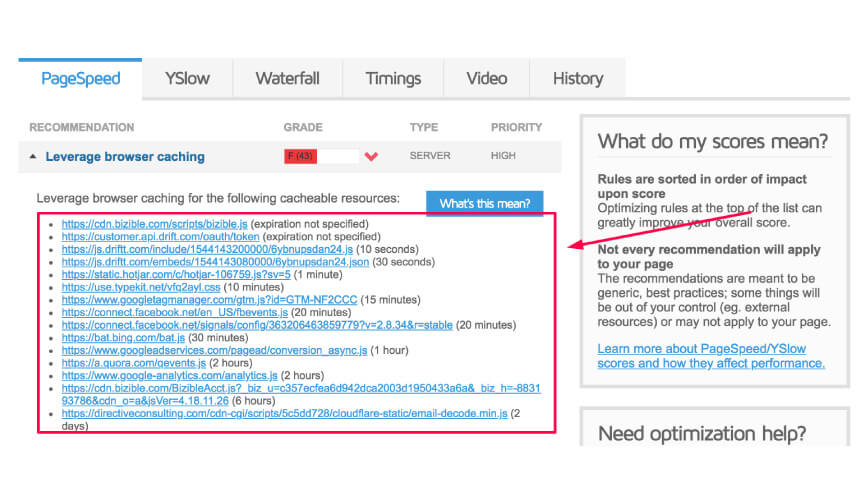Switch to the PageSpeed tab
The width and height of the screenshot is (866, 487).
tap(80, 79)
